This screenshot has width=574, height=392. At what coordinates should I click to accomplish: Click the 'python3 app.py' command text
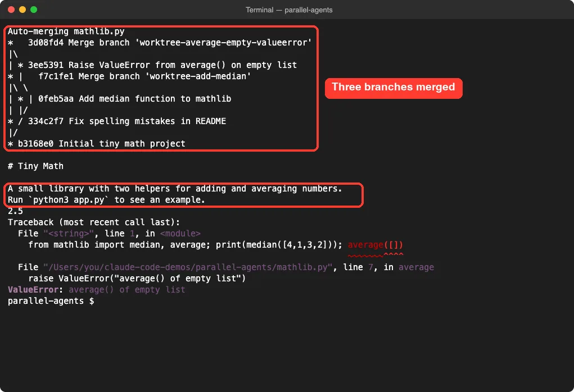[69, 200]
